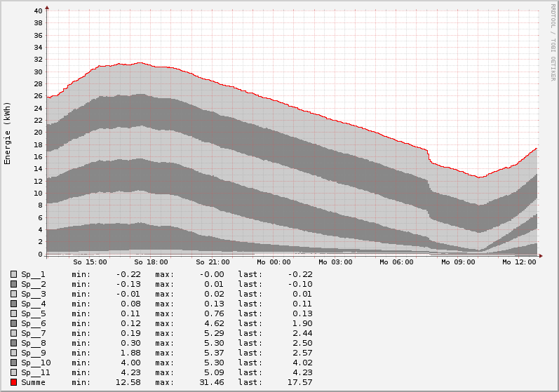The image size is (559, 392).
Task: Click the Sp__9 legend color box
Action: pyautogui.click(x=14, y=353)
